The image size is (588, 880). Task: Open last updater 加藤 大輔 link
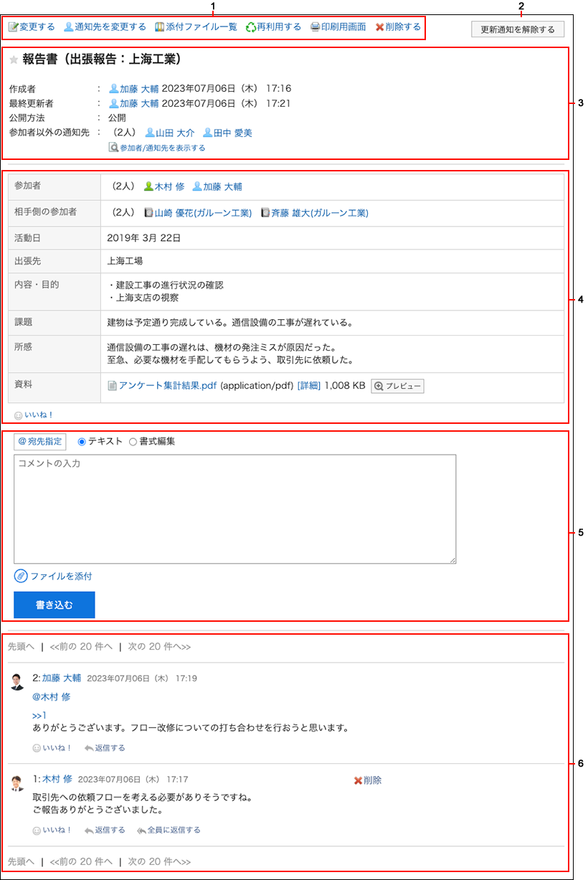(x=134, y=103)
